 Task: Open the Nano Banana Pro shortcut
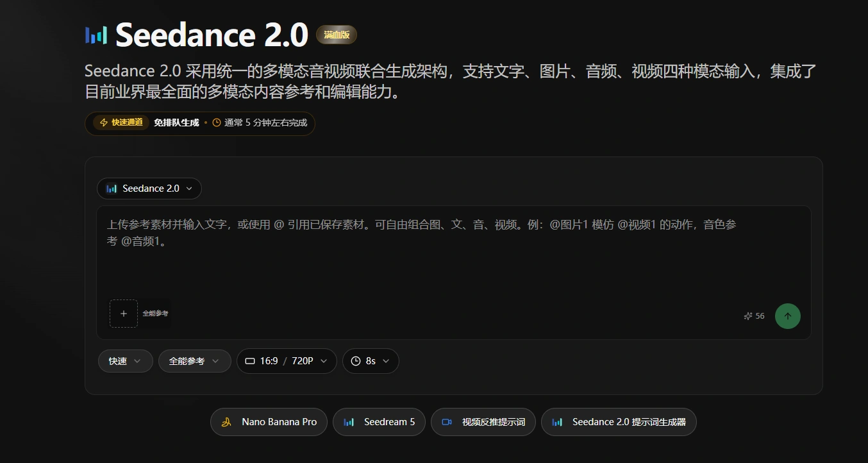pos(269,422)
